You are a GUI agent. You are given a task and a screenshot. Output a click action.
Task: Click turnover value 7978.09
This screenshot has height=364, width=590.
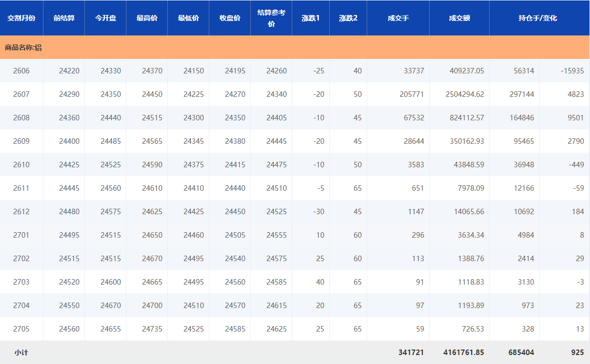click(471, 188)
